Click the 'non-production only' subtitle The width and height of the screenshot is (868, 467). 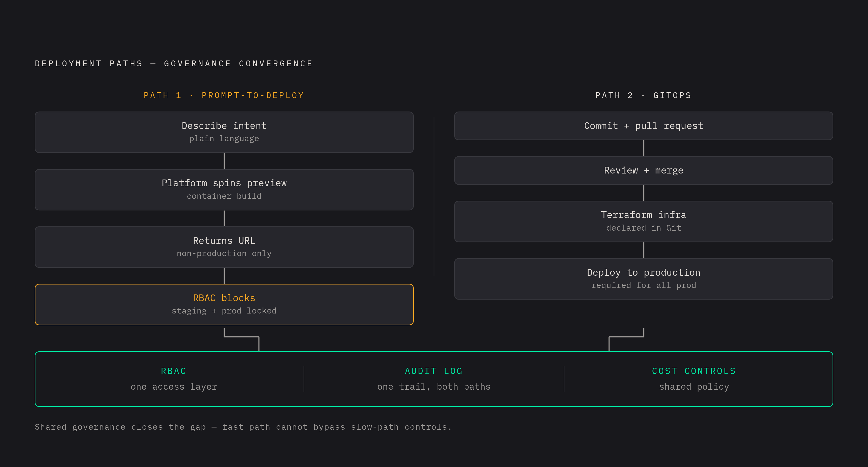pos(224,254)
